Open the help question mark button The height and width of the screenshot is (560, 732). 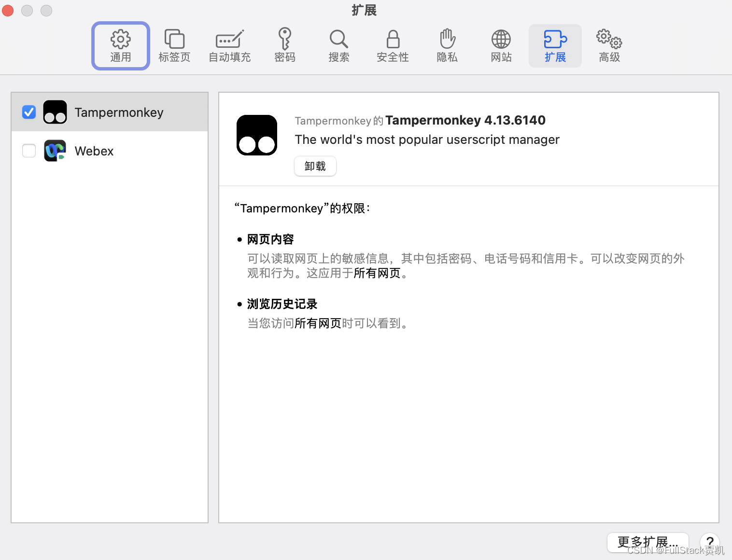pyautogui.click(x=710, y=542)
